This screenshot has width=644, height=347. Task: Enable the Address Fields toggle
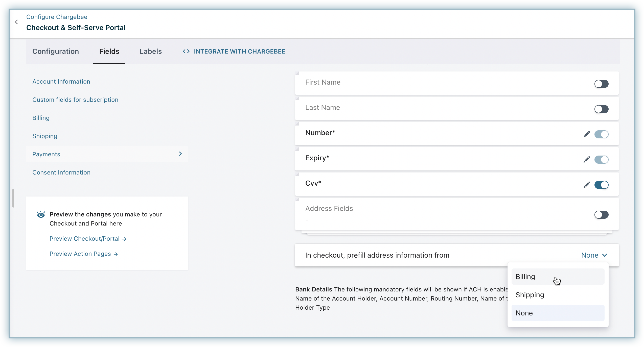[601, 215]
